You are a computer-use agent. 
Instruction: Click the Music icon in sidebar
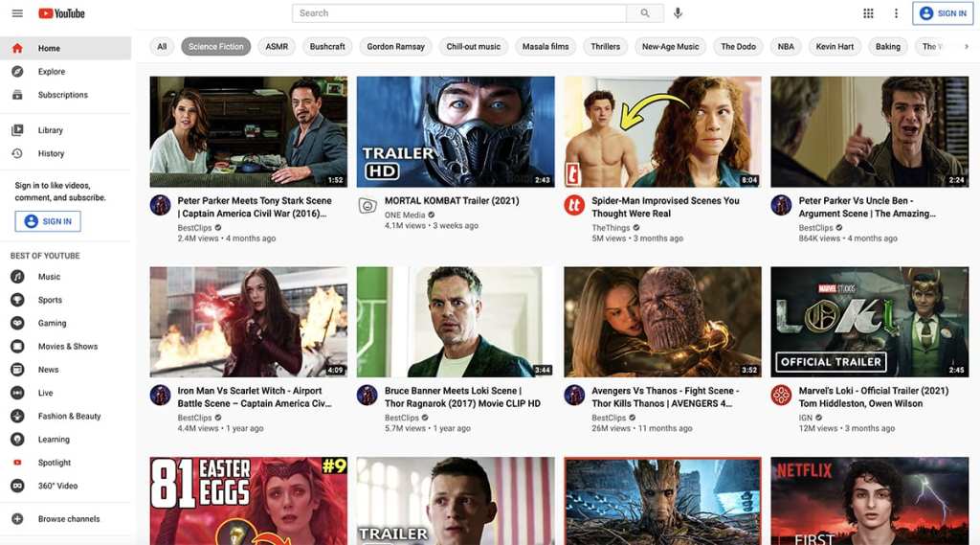coord(17,277)
